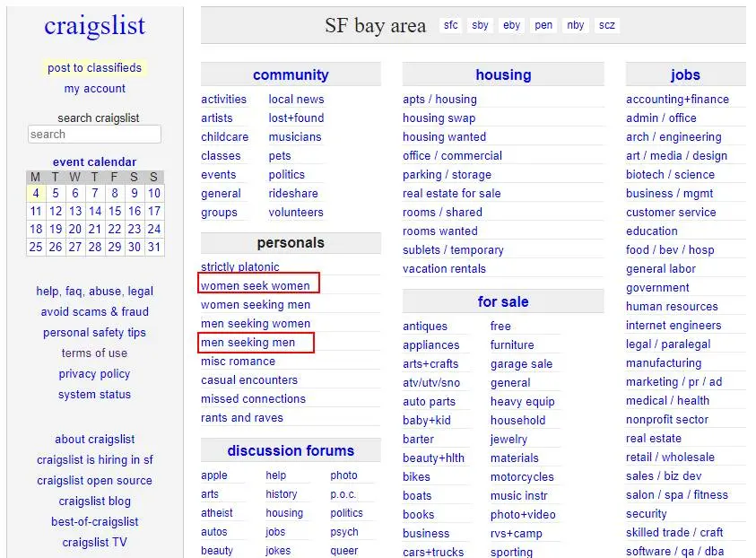
Task: Switch to pen subarea tab
Action: tap(543, 25)
